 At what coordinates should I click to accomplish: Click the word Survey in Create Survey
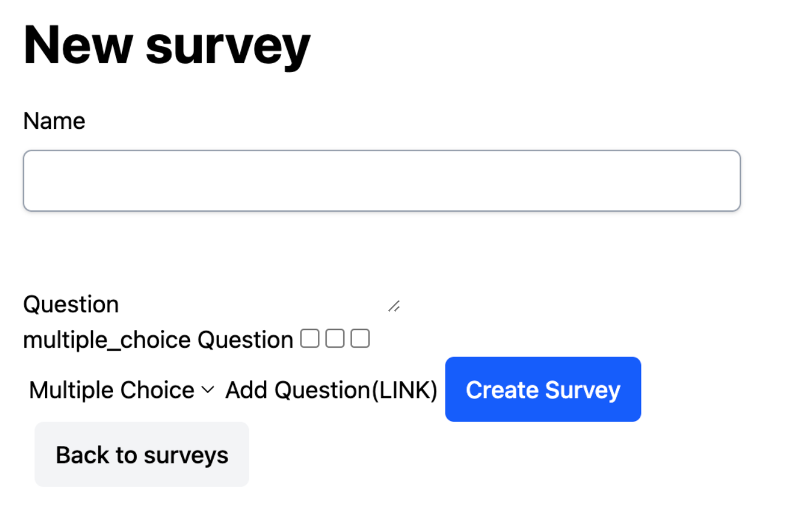pos(582,390)
